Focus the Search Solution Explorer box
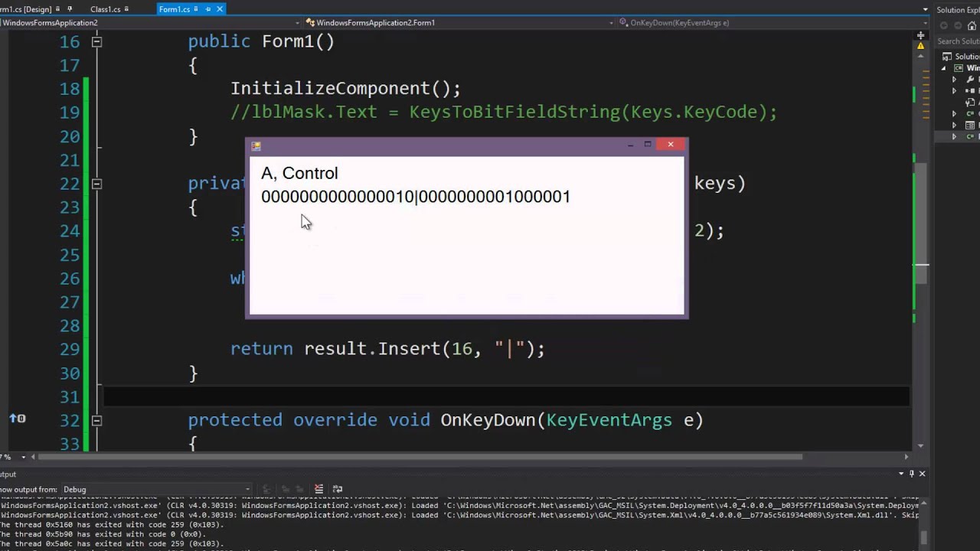Screen dimensions: 980x551 tap(958, 41)
